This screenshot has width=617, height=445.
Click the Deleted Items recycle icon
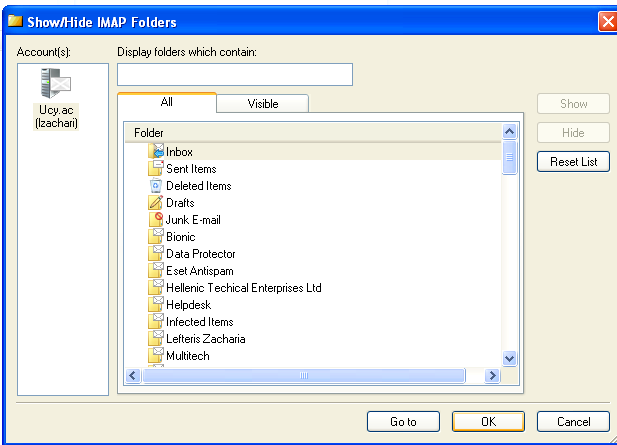pos(156,185)
